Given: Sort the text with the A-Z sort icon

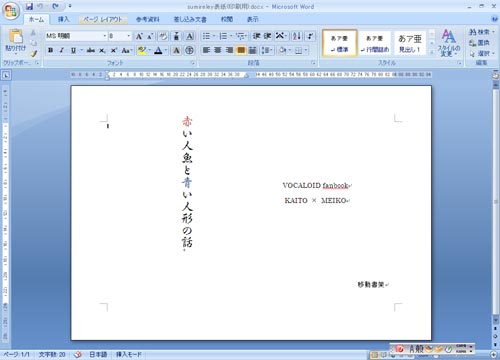Looking at the screenshot, I should coord(297,36).
